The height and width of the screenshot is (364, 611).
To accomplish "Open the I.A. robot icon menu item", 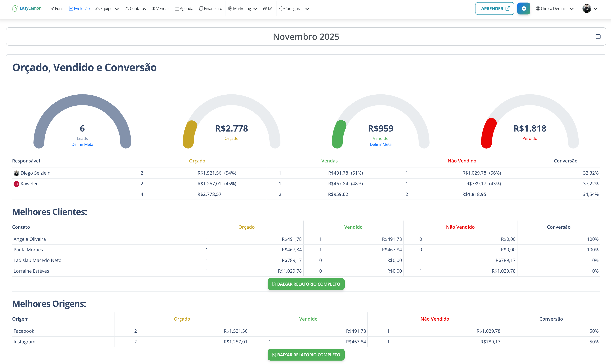I will [268, 9].
